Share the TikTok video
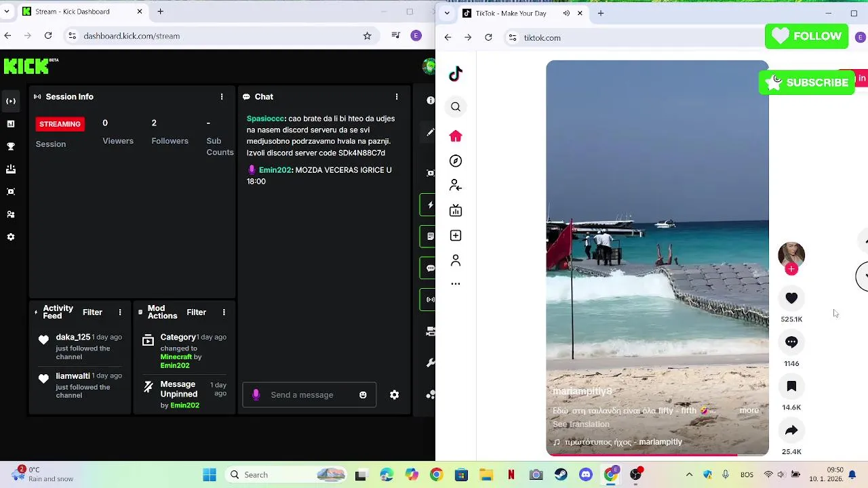The image size is (868, 488). pos(791,430)
